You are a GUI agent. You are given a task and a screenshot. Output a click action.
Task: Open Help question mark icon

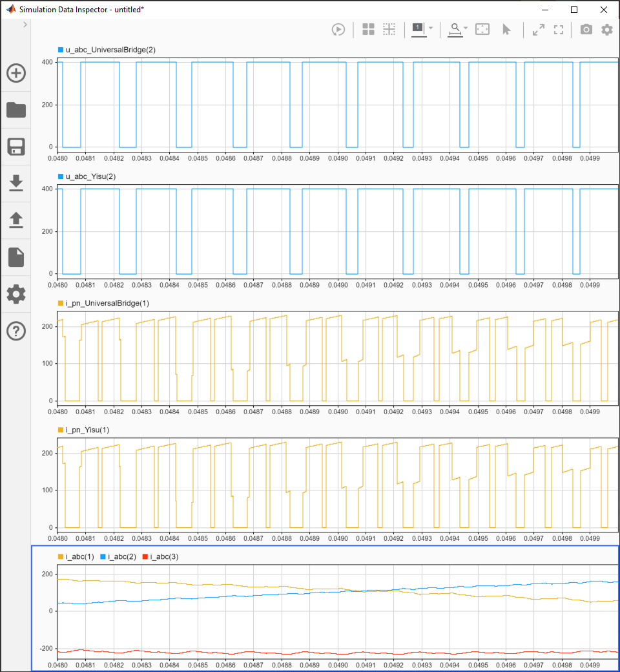coord(16,331)
